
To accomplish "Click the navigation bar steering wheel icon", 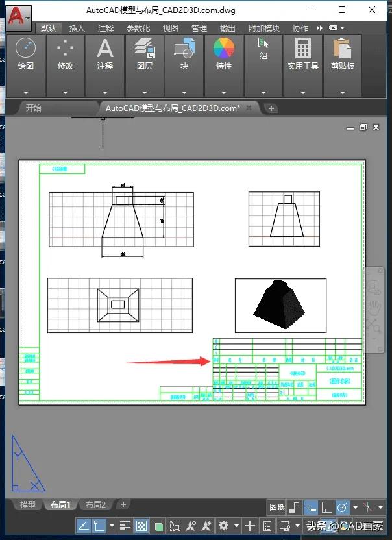I will 374,288.
